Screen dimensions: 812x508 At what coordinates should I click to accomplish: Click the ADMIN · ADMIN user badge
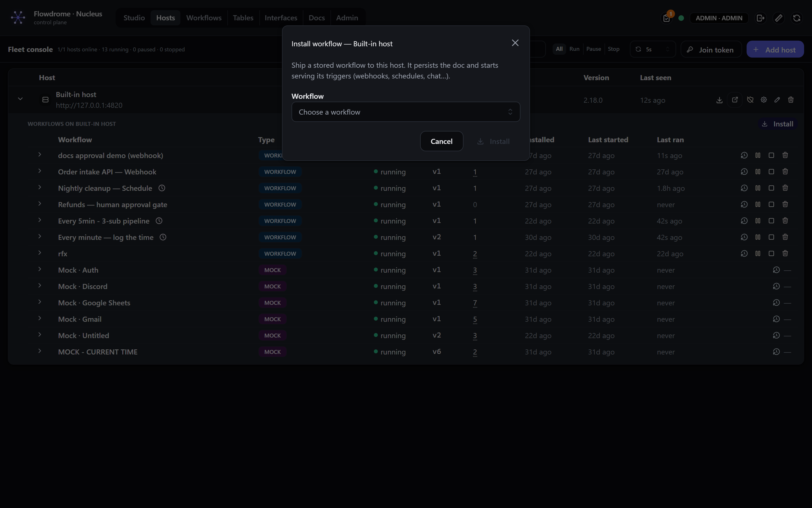coord(719,18)
